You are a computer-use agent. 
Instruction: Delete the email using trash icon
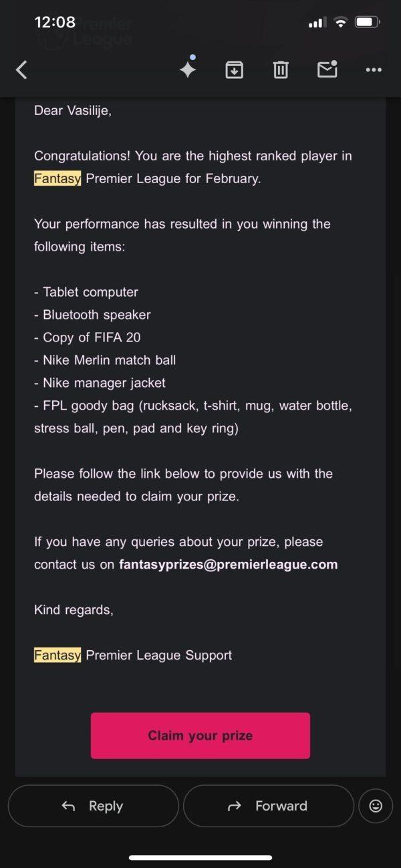(x=281, y=69)
